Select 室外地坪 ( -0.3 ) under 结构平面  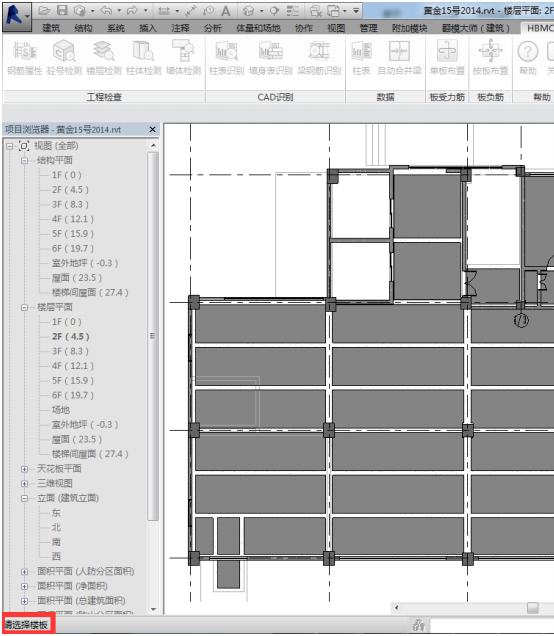(85, 263)
